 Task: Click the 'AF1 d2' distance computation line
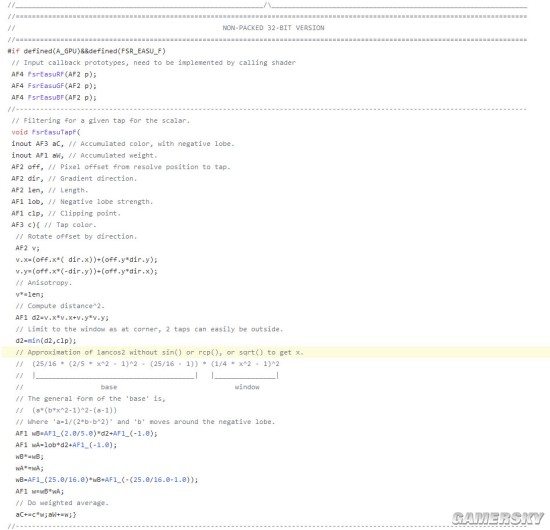(62, 318)
